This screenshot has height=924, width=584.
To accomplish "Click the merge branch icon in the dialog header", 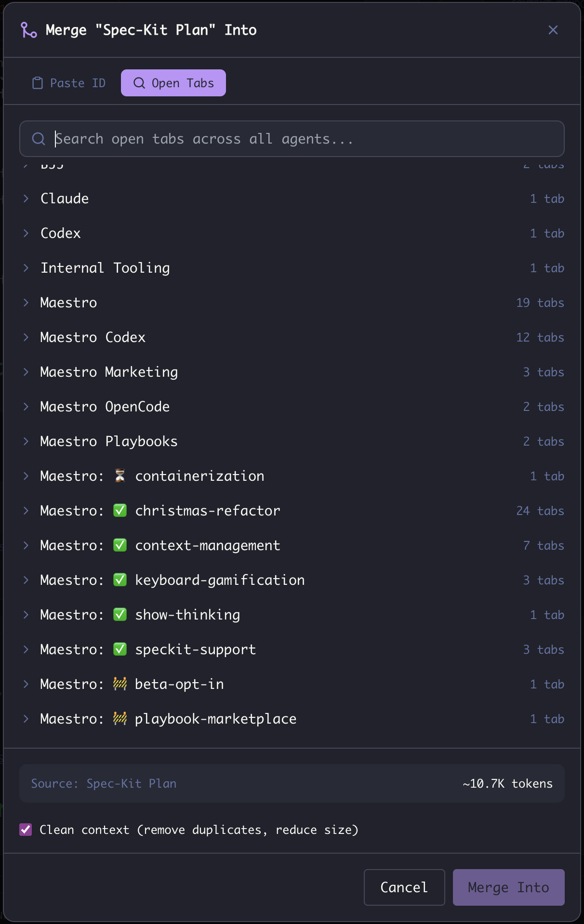I will click(29, 29).
